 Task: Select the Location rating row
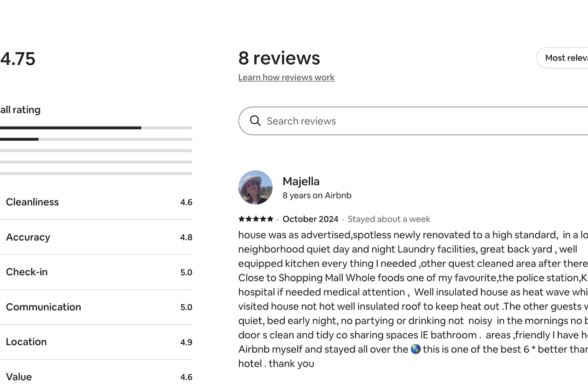[96, 342]
